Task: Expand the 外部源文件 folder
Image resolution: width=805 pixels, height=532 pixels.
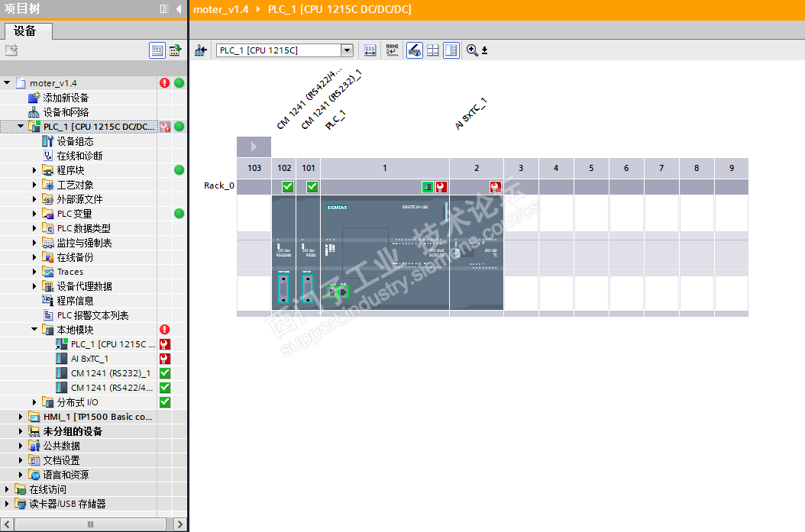Action: tap(34, 199)
